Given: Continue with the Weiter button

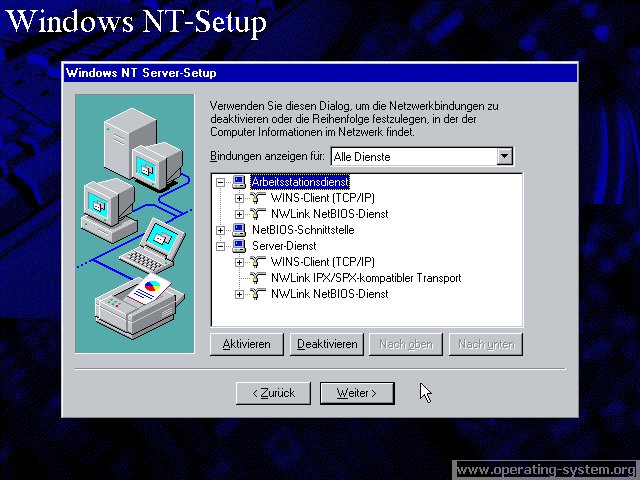Looking at the screenshot, I should coord(357,393).
